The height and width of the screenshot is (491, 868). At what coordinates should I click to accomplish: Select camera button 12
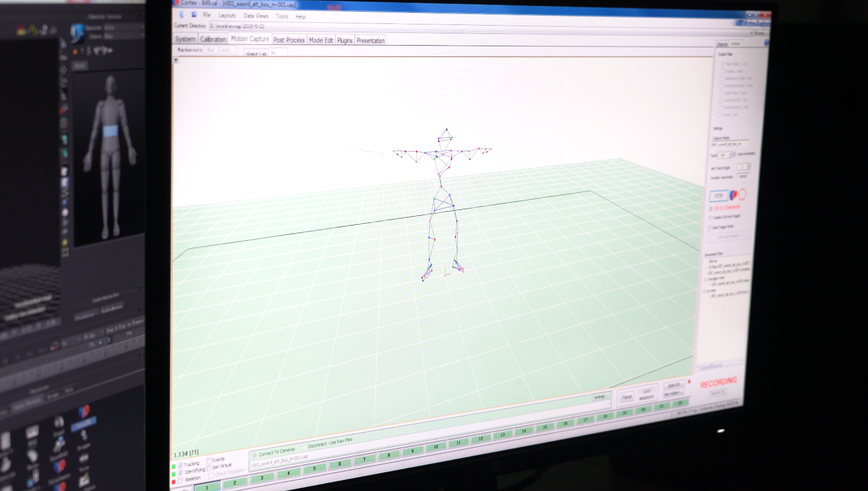[x=480, y=439]
